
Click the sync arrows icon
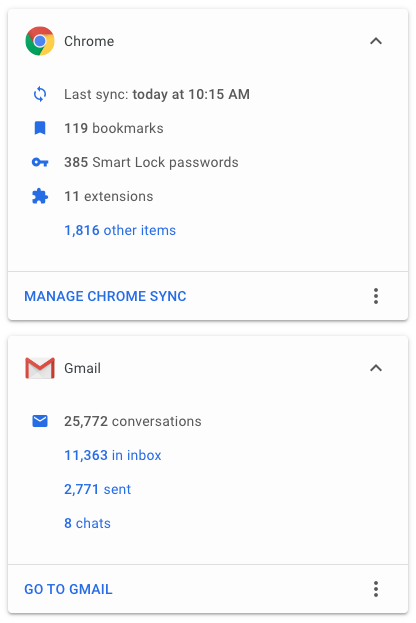[40, 94]
